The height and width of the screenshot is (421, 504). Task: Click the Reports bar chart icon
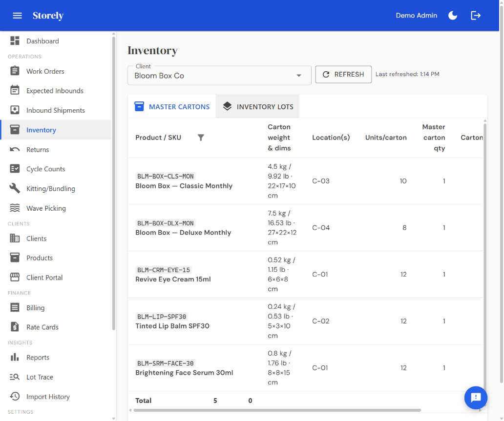(x=15, y=357)
